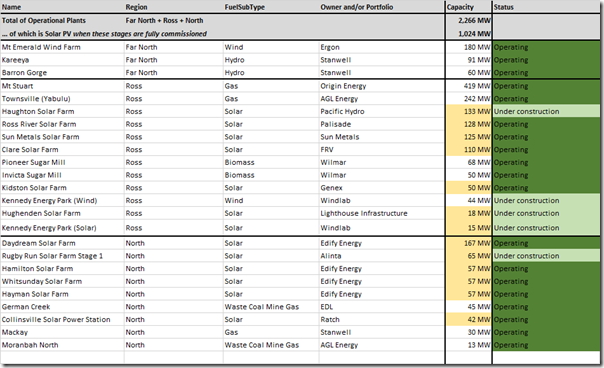Select the Mt Emerald Wind Farm cell
Screen dimensions: 604x368
point(62,47)
